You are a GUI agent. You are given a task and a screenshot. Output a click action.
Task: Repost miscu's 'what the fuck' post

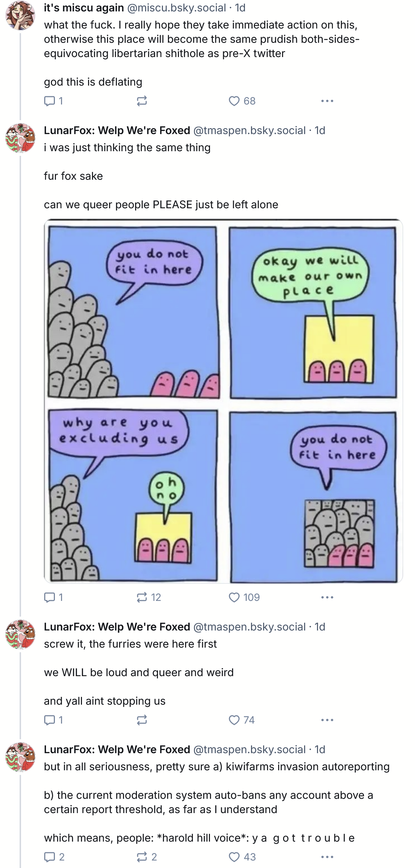[x=142, y=101]
